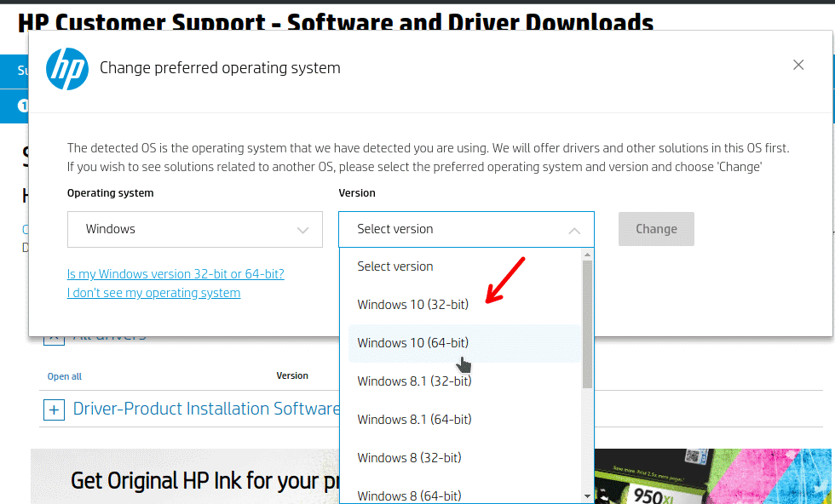Click the version list scrollbar thumb
The height and width of the screenshot is (504, 835).
587,324
